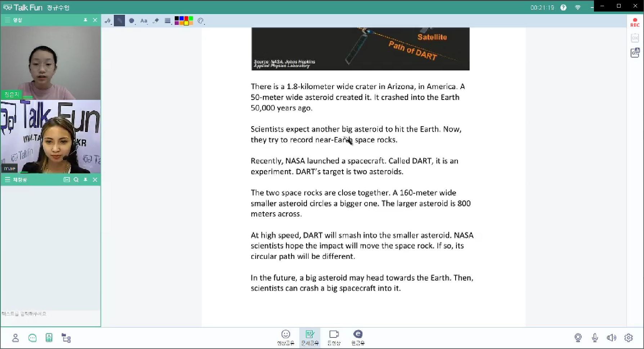This screenshot has height=349, width=644.
Task: Pick the red color swatch
Action: [x=186, y=19]
